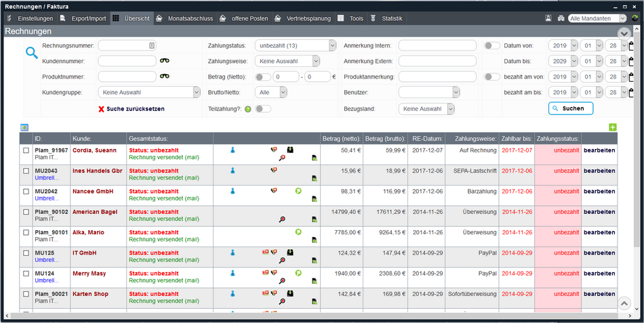Open customer lookup binoculars next to Kundennummer
The image size is (644, 323).
164,61
